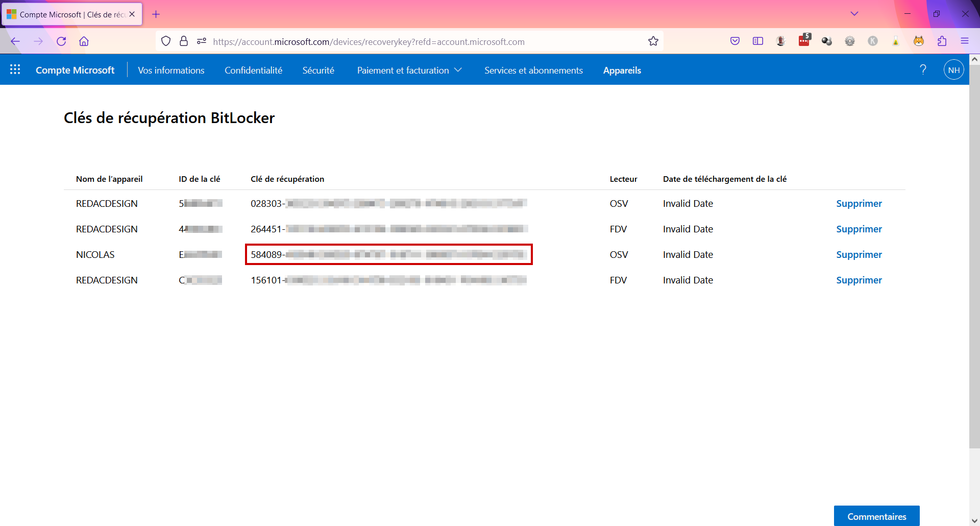The height and width of the screenshot is (526, 980).
Task: Click the 'Clé de récupération' column header
Action: [287, 179]
